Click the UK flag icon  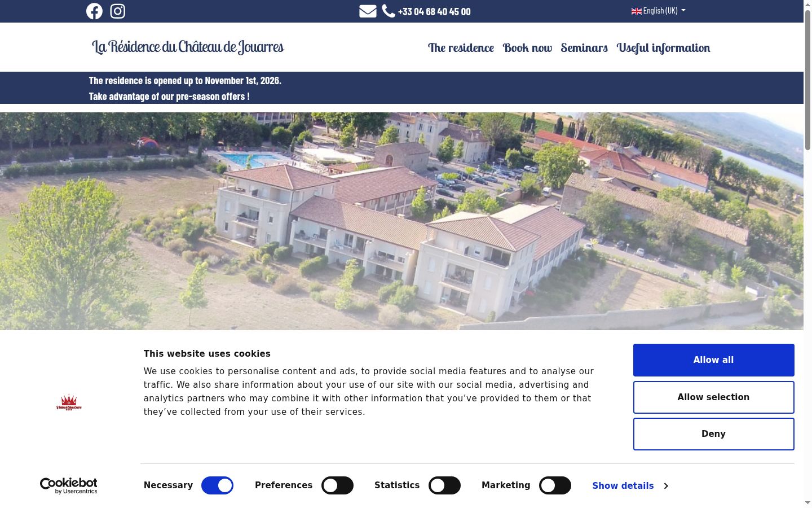pos(637,11)
